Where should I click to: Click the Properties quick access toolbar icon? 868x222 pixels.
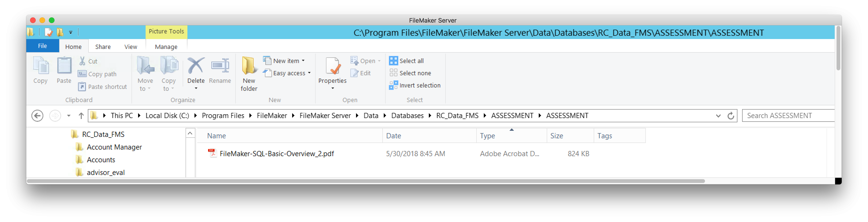pos(49,32)
